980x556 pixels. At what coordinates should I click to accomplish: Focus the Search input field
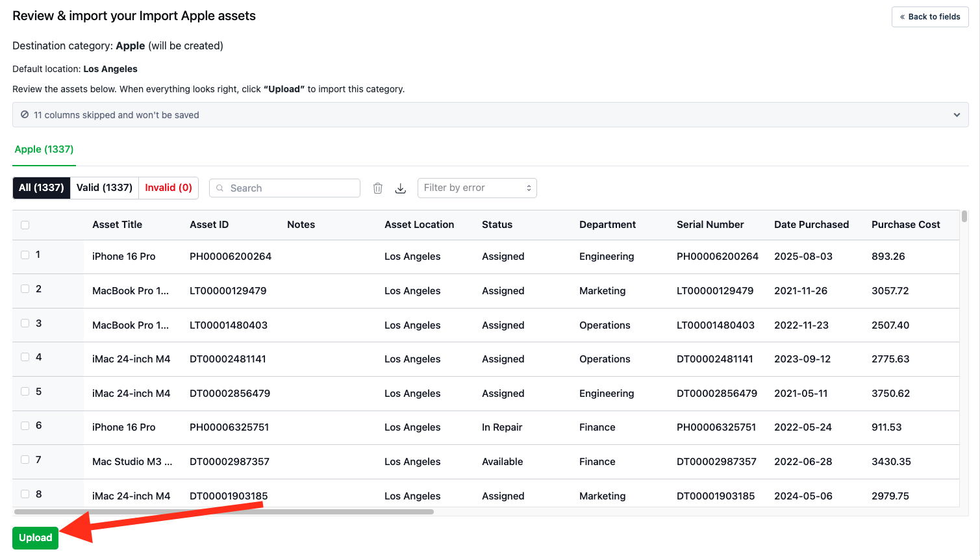pos(284,188)
